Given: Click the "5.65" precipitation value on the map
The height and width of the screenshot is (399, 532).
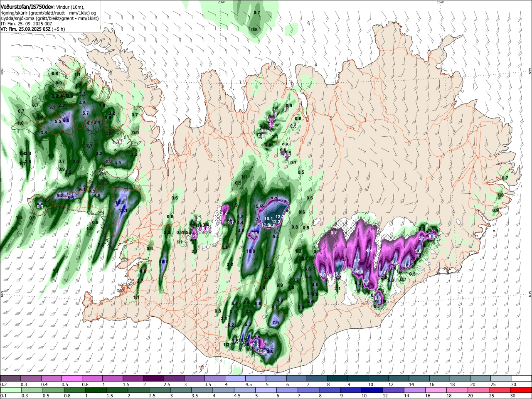Looking at the screenshot, I should point(260,207).
